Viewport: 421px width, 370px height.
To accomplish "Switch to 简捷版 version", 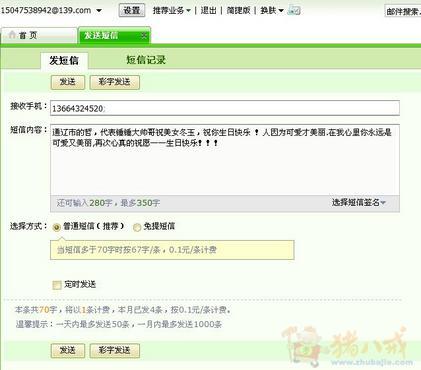I will tap(238, 11).
